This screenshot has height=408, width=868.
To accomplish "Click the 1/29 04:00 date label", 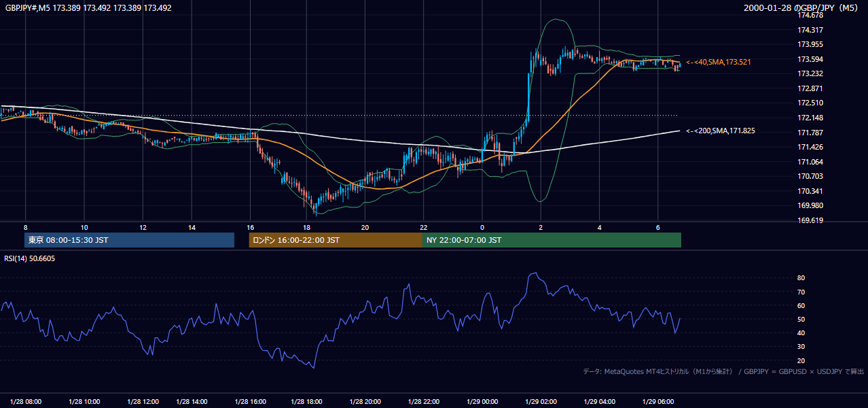I will (x=600, y=402).
